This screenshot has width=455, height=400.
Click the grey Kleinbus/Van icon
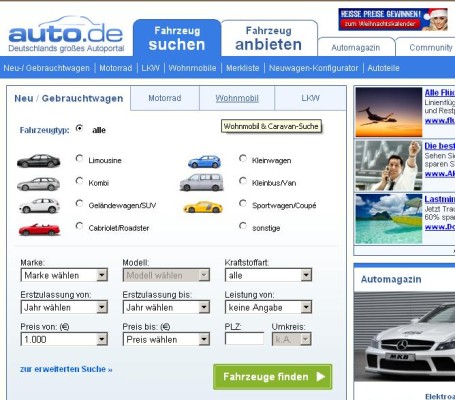coord(201,182)
